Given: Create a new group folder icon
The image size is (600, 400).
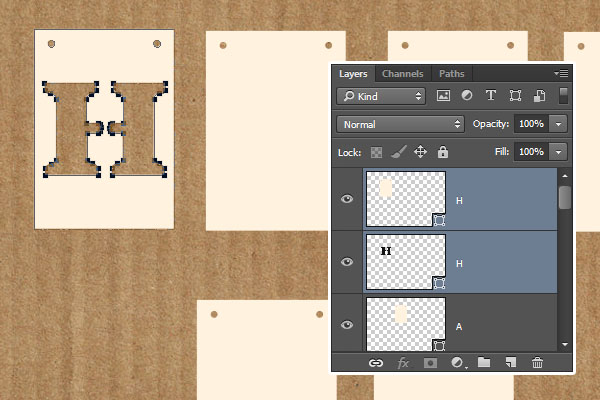Looking at the screenshot, I should point(484,362).
